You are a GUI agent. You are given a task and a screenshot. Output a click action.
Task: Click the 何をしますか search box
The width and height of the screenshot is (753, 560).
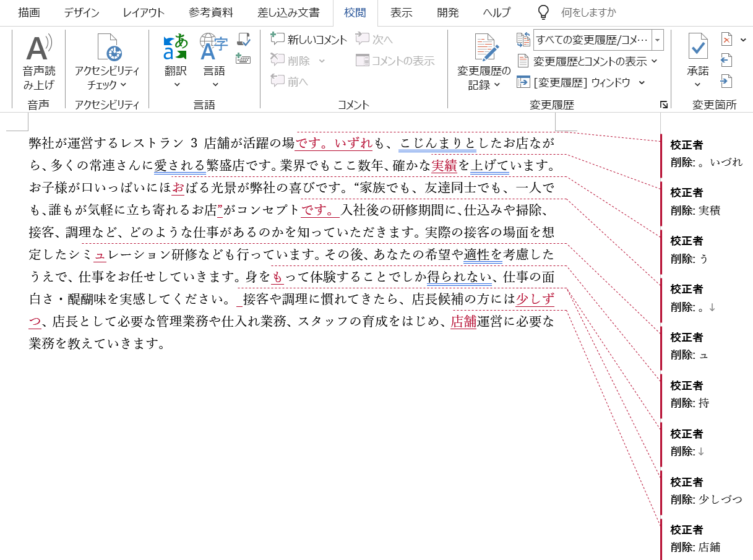click(588, 13)
